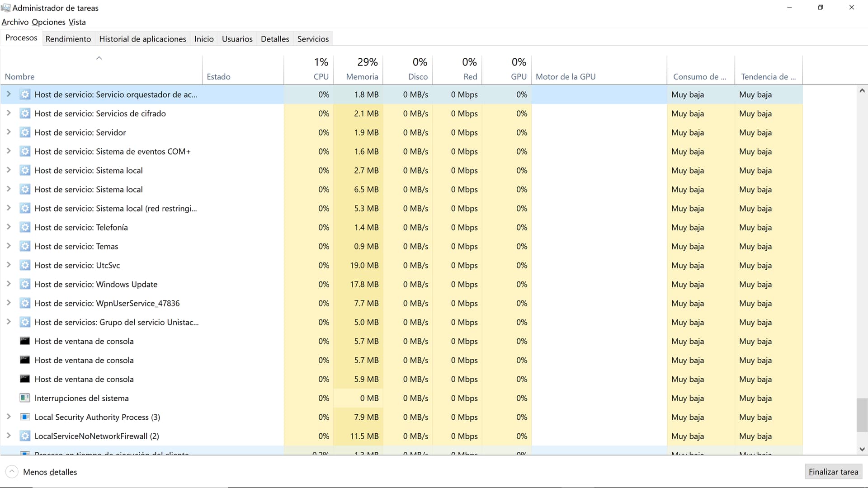Expand WpnUserService_47836 service host
This screenshot has width=868, height=488.
click(9, 303)
